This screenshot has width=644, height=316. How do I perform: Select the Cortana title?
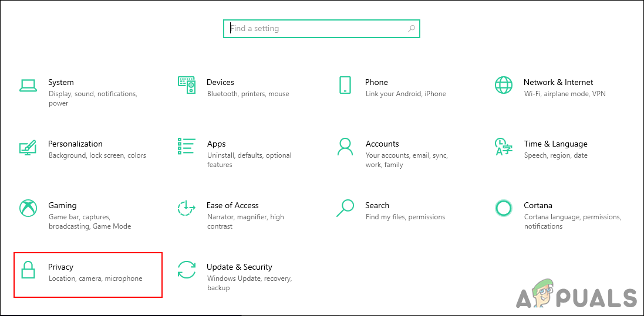pyautogui.click(x=538, y=205)
